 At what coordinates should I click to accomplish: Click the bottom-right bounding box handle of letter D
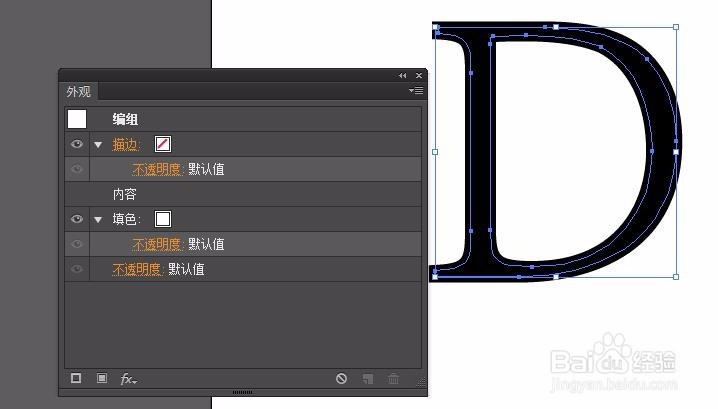click(x=676, y=277)
